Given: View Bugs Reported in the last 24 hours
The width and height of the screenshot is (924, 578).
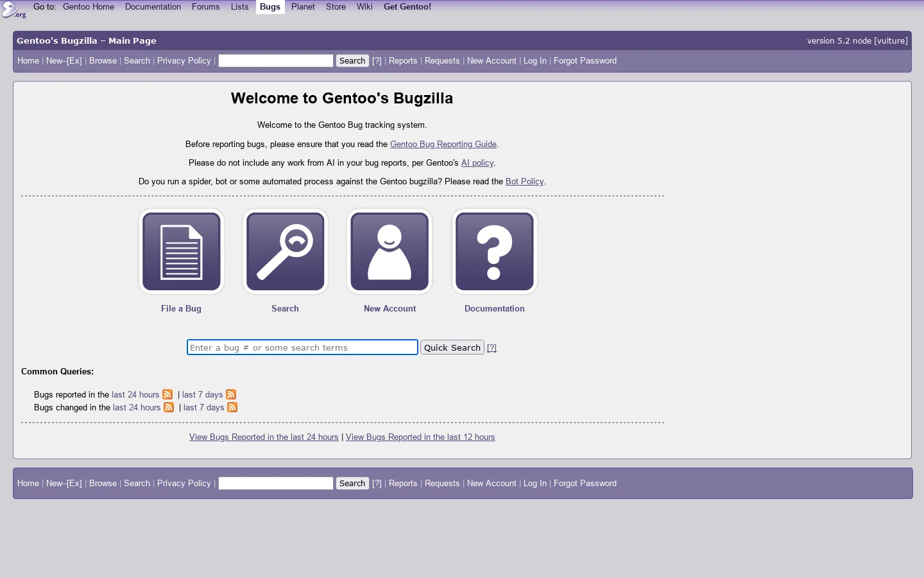Looking at the screenshot, I should (264, 437).
